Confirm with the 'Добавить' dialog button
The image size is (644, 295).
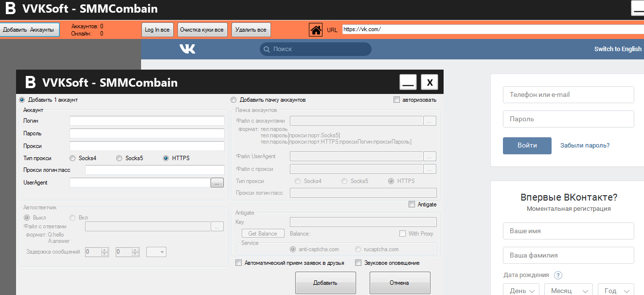pos(325,283)
